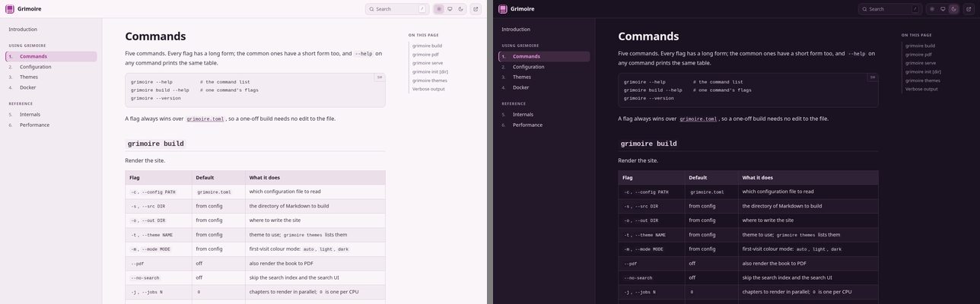Open Docker chapter in dark window sidebar

pyautogui.click(x=544, y=87)
